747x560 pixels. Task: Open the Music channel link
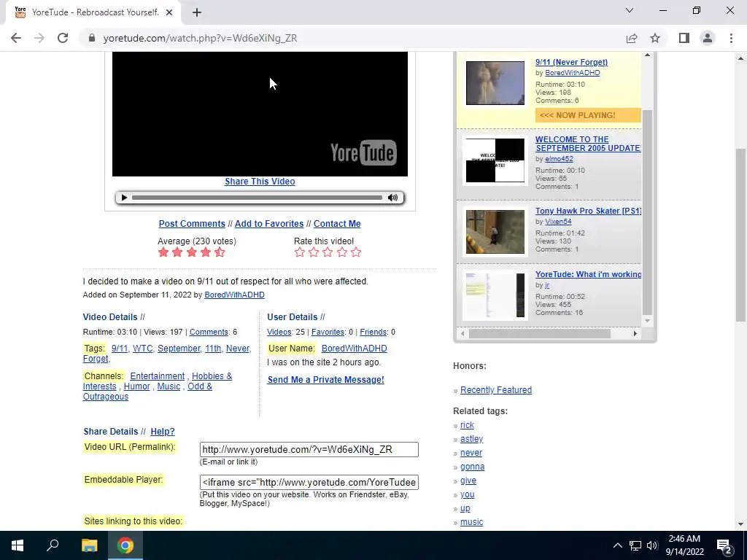click(169, 386)
